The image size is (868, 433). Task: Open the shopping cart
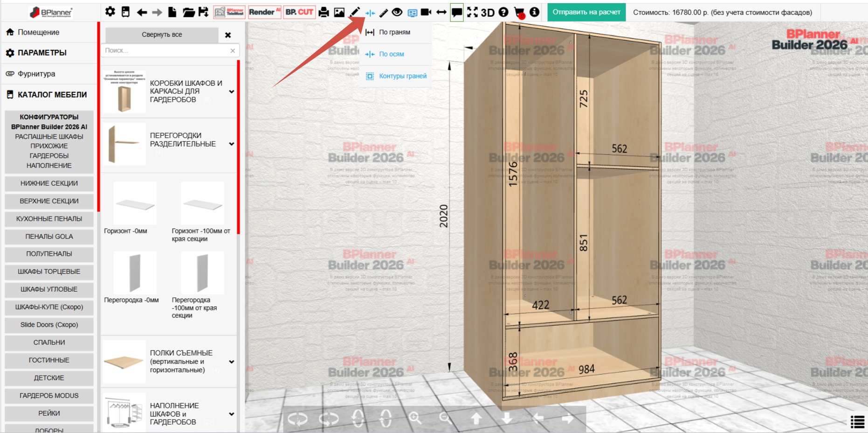click(519, 13)
